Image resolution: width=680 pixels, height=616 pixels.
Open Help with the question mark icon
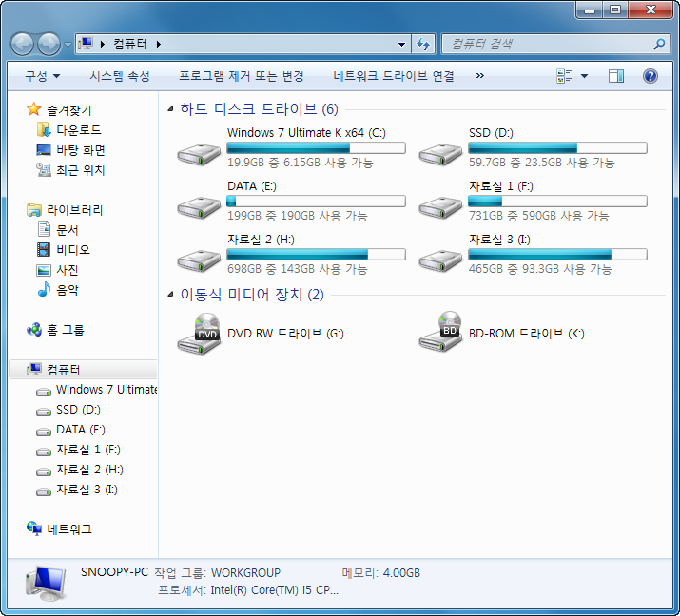pyautogui.click(x=651, y=76)
